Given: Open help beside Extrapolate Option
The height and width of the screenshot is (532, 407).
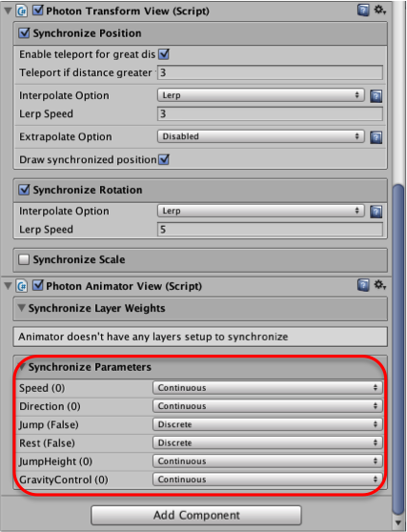Looking at the screenshot, I should pyautogui.click(x=376, y=137).
